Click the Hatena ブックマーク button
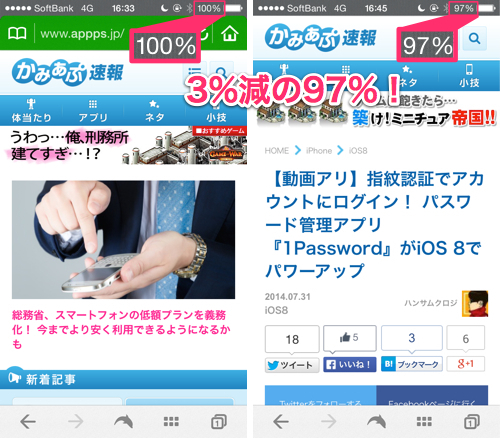The height and width of the screenshot is (438, 500). coord(412,364)
